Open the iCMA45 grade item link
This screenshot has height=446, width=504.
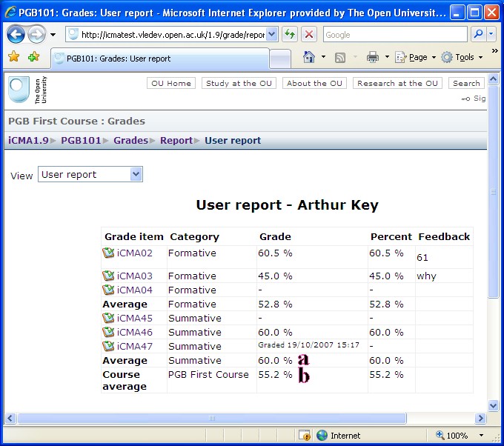point(134,318)
